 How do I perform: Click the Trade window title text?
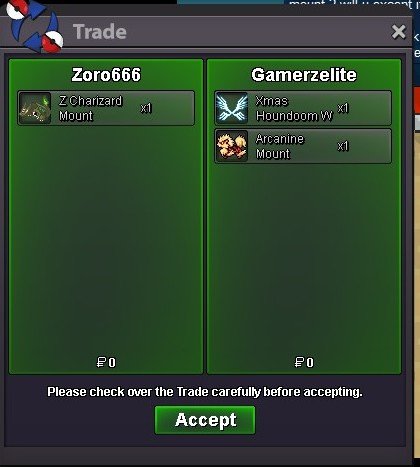100,32
